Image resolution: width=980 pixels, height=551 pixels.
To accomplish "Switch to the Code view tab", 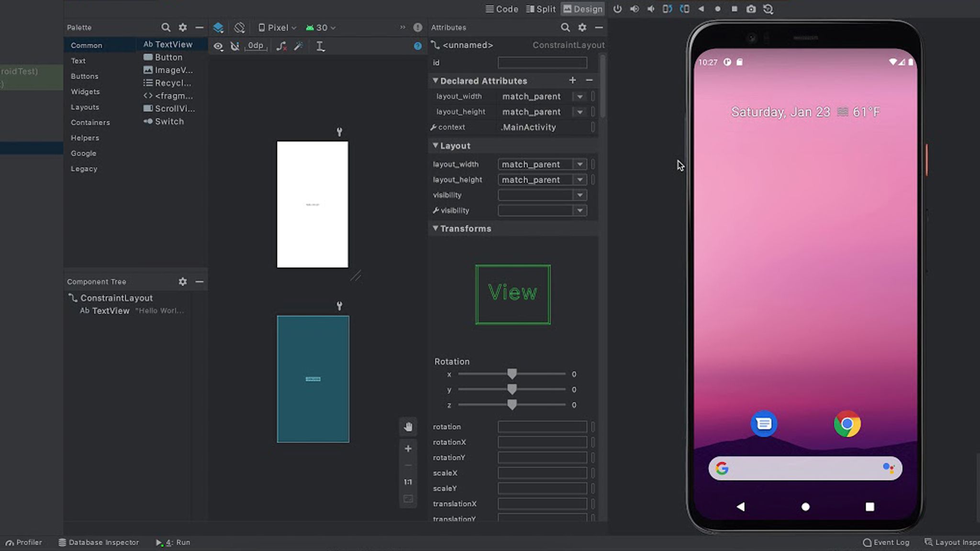I will tap(502, 9).
